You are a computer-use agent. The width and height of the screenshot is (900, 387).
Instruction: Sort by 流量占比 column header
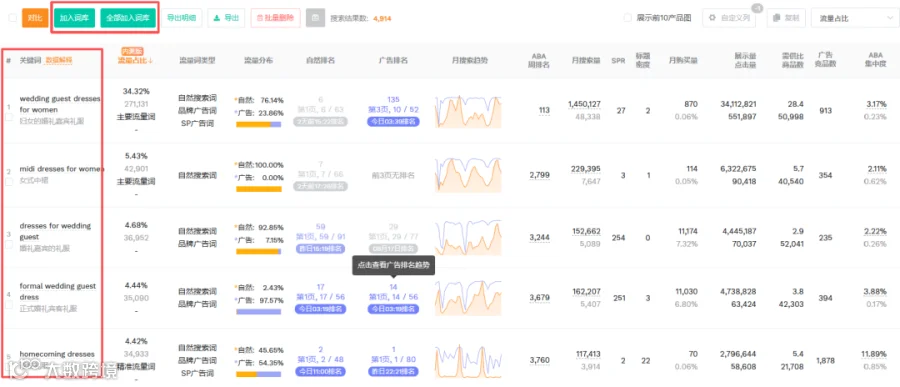[x=135, y=60]
